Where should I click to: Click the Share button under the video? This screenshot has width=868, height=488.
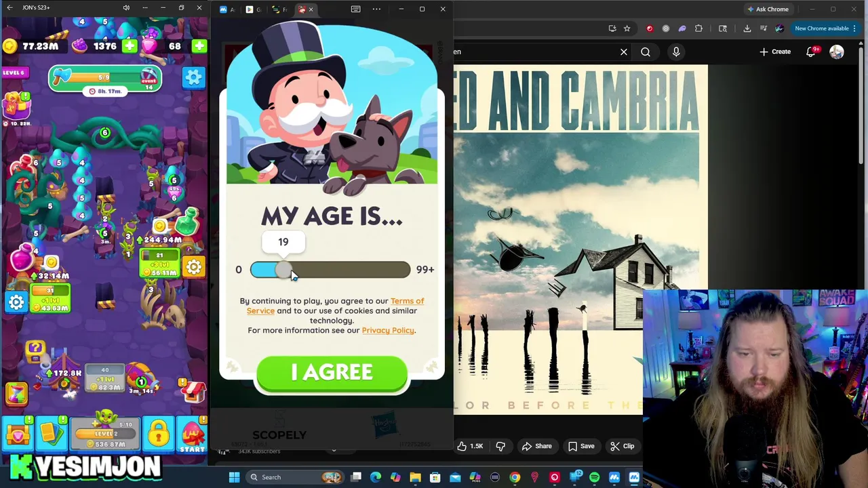536,446
